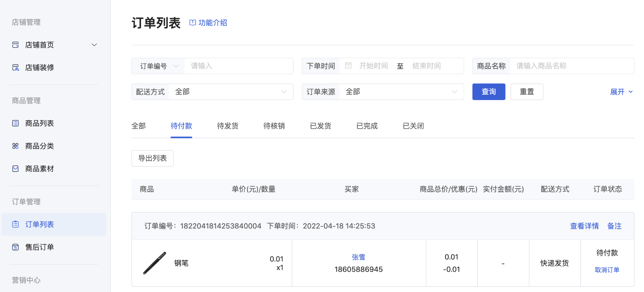
Task: Focus the 订单编号 input field
Action: pos(239,66)
